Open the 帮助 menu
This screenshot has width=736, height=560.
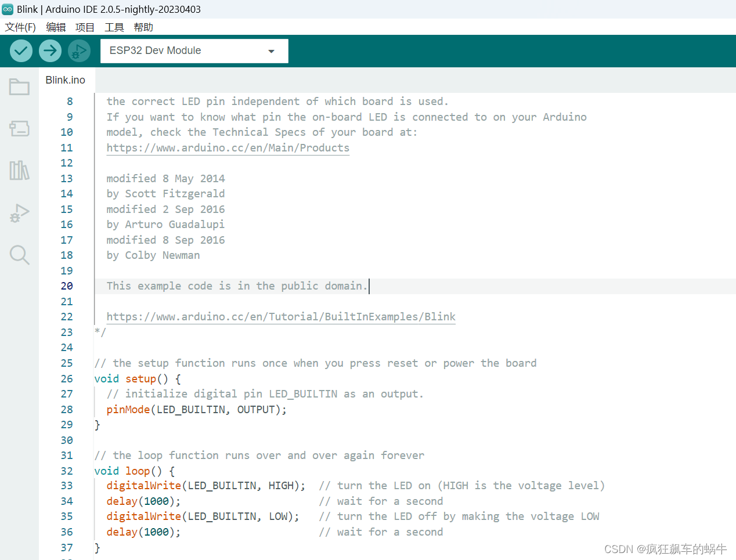143,27
